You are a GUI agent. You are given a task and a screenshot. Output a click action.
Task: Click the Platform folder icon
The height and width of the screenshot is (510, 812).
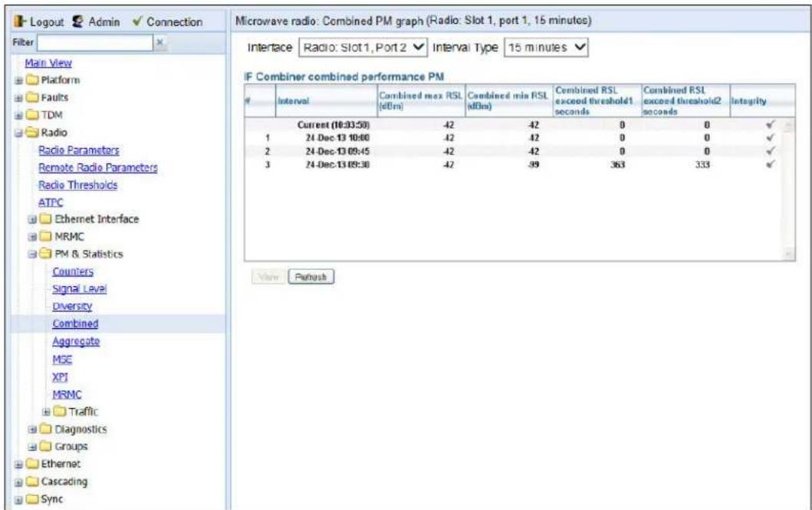point(33,81)
